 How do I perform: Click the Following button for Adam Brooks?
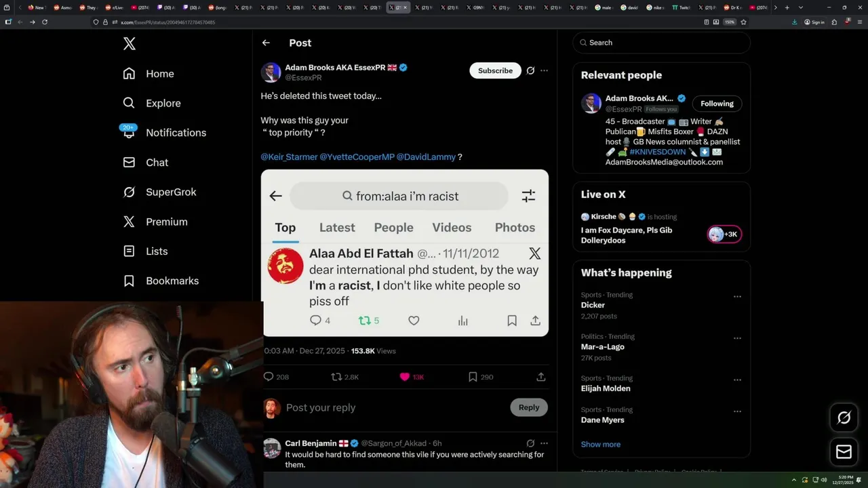(717, 104)
